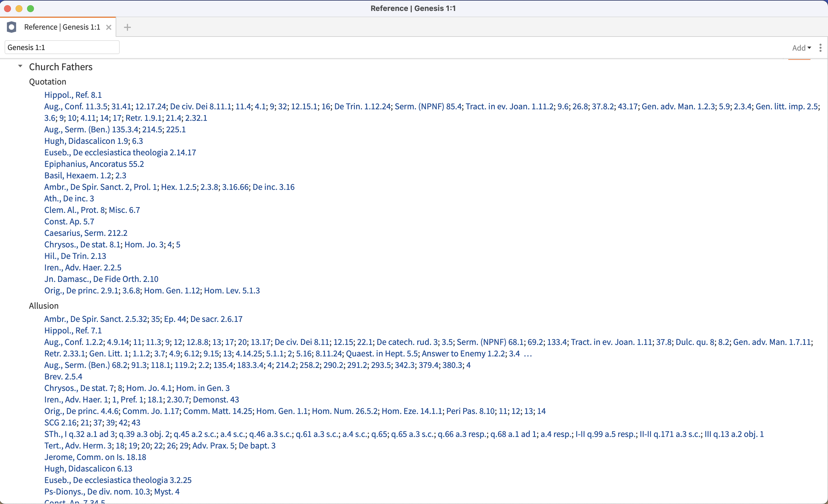Open Epiphanius, Ancoratus 55.2 reference
The image size is (828, 504).
point(94,164)
